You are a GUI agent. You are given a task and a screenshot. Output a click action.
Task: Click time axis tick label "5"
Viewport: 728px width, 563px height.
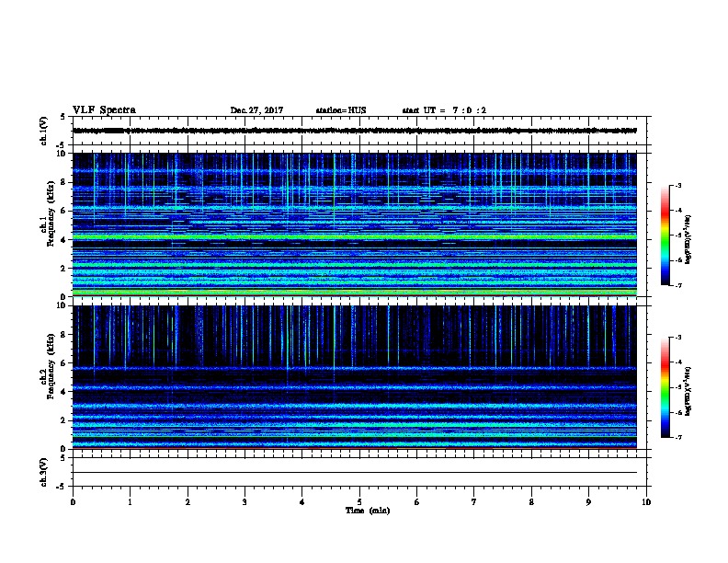(359, 502)
